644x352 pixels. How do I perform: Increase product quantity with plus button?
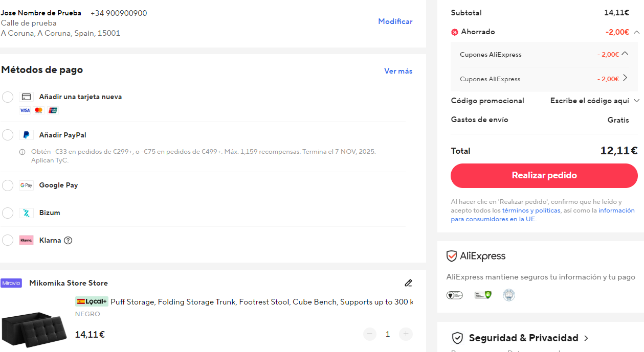[x=406, y=334]
